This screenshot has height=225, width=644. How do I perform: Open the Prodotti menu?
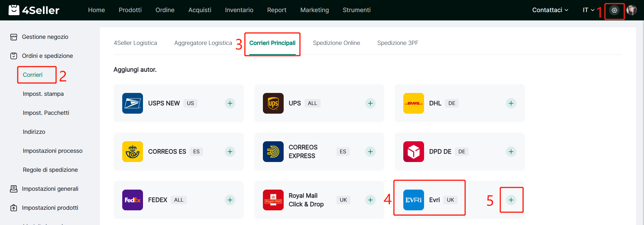coord(130,10)
